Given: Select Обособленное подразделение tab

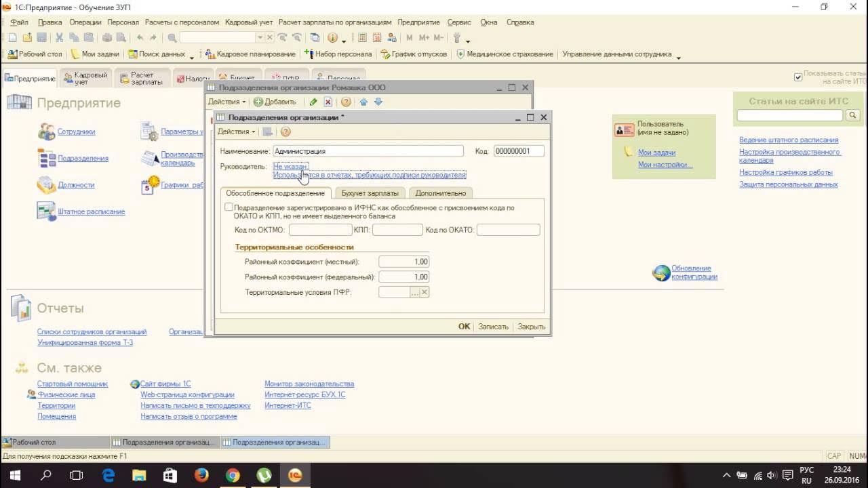Looking at the screenshot, I should [275, 193].
